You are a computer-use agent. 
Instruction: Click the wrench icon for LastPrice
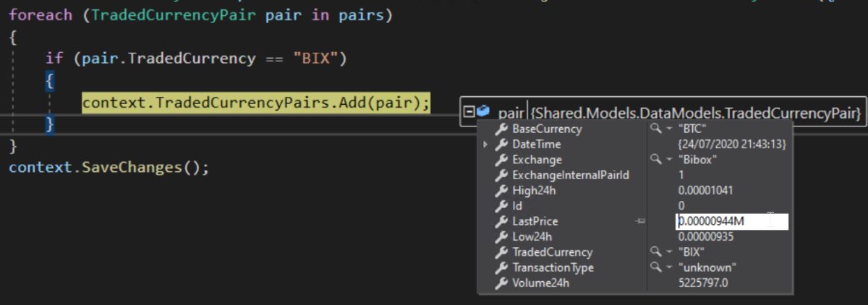tap(501, 221)
